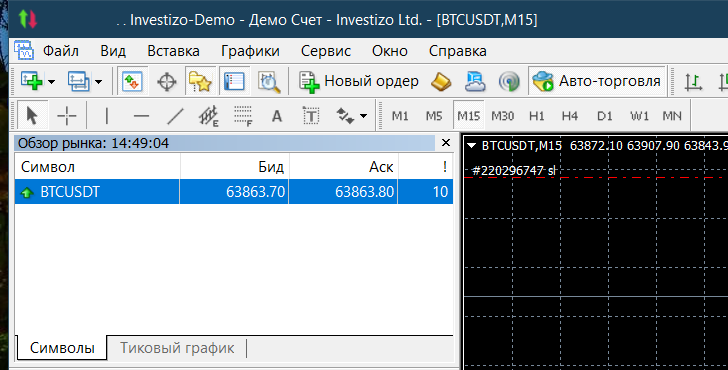Click the cloud hosting icon
The width and height of the screenshot is (728, 370).
(x=475, y=82)
